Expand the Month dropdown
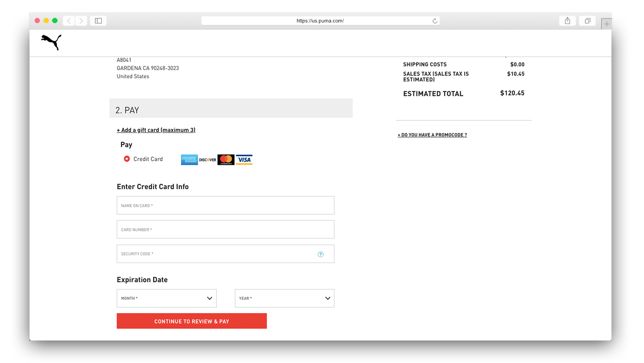 (166, 298)
